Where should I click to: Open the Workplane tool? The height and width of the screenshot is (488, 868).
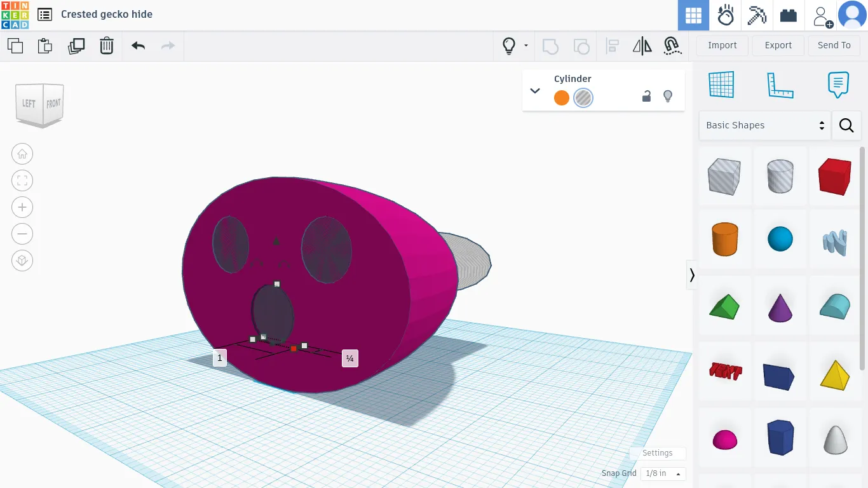point(721,85)
